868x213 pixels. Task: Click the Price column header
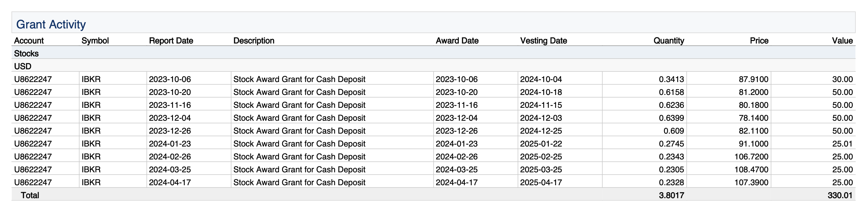tap(759, 41)
